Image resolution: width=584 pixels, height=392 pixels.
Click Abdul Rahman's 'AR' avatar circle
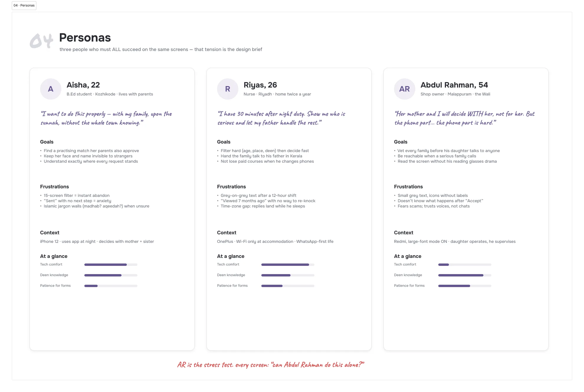pyautogui.click(x=405, y=89)
